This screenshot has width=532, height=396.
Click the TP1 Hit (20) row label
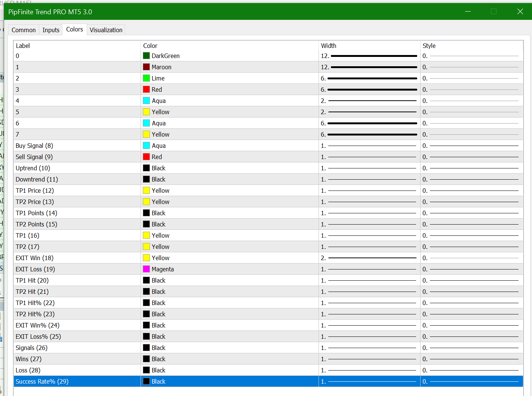click(32, 280)
